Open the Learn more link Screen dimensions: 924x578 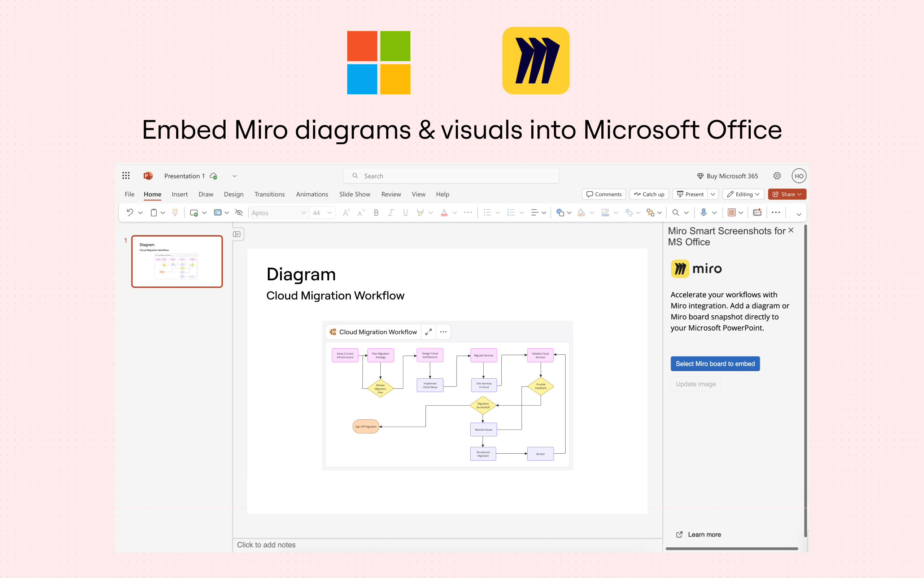point(699,534)
